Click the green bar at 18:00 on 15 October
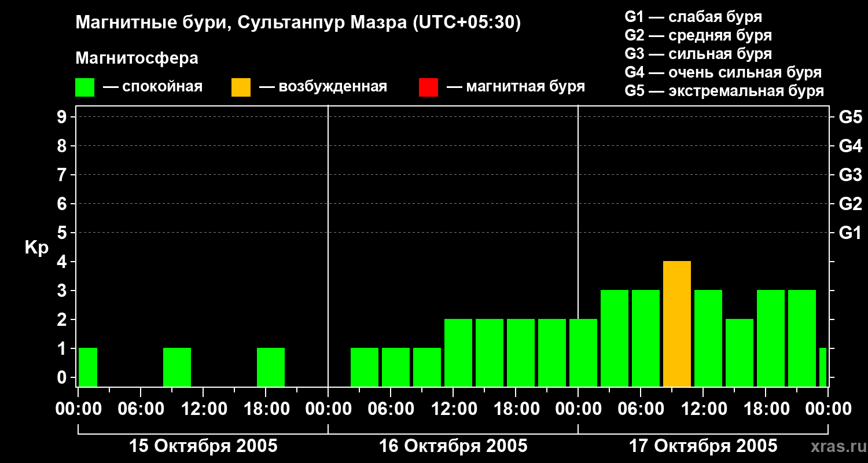This screenshot has height=463, width=868. pos(271,368)
